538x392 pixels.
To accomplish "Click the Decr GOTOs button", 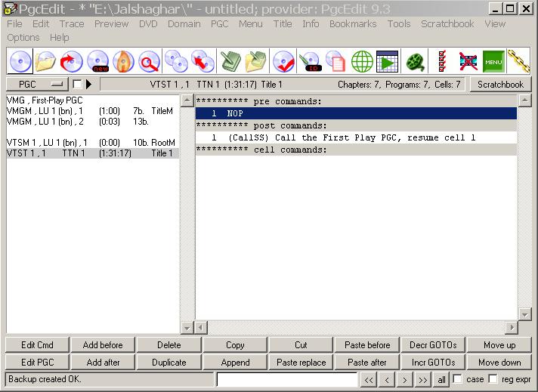I will coord(433,345).
